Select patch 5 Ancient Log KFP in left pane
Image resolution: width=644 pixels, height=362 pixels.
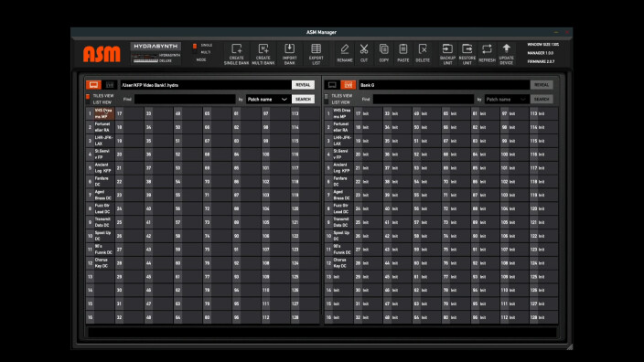pos(101,168)
